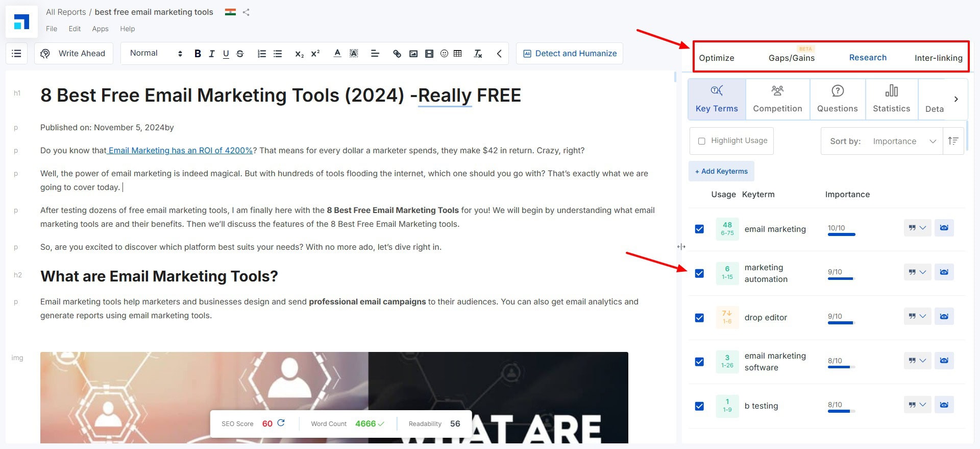Click the Detect and Humanize button
Viewport: 980px width, 449px height.
[570, 54]
